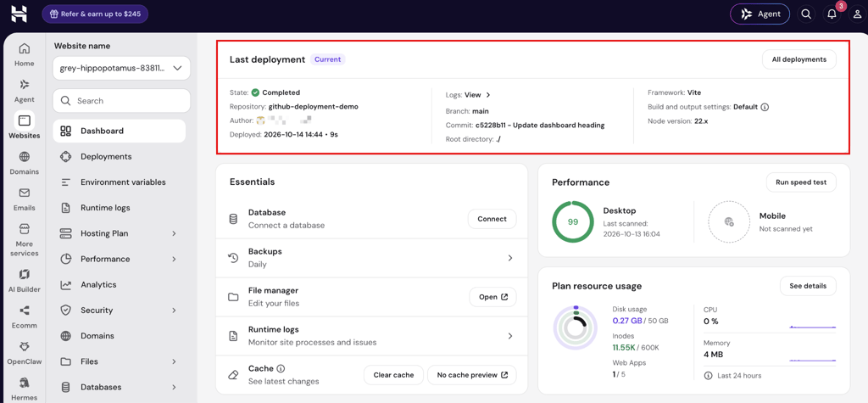Open AI Builder in the left rail
Image resolution: width=868 pixels, height=403 pixels.
pyautogui.click(x=25, y=280)
